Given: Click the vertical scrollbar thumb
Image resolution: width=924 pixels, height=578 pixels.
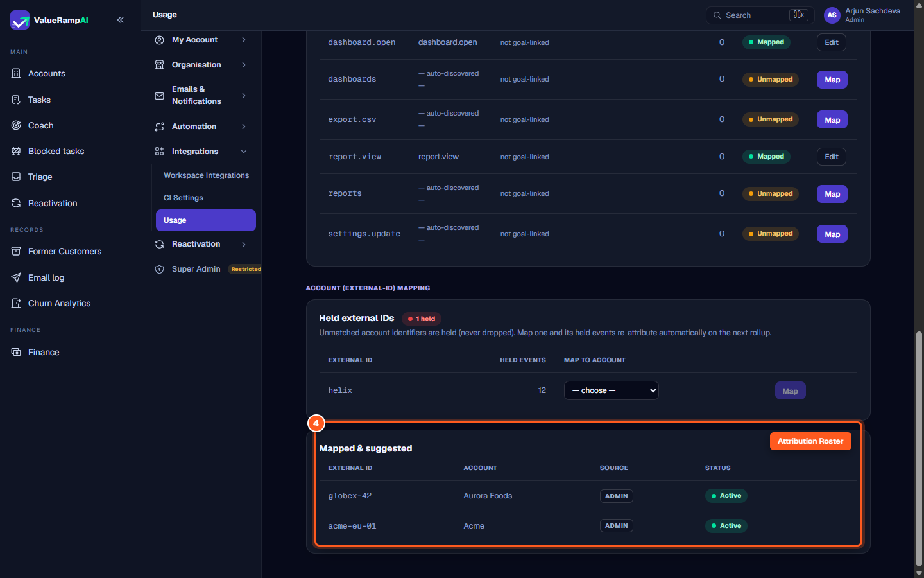Looking at the screenshot, I should coord(919,448).
